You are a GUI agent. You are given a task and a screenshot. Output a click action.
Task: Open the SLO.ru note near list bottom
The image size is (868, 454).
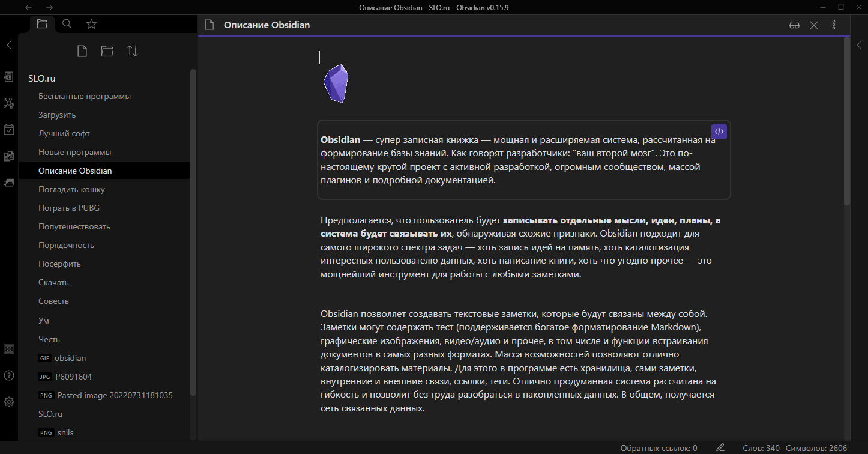click(x=104, y=414)
